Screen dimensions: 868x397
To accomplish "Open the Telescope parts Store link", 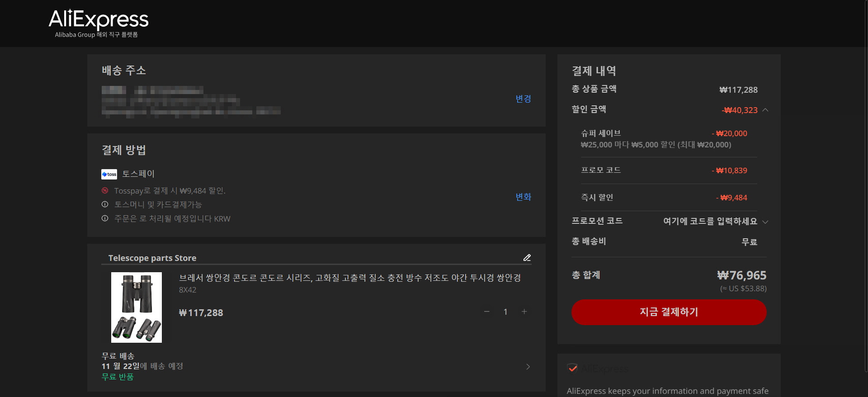I will pyautogui.click(x=152, y=258).
